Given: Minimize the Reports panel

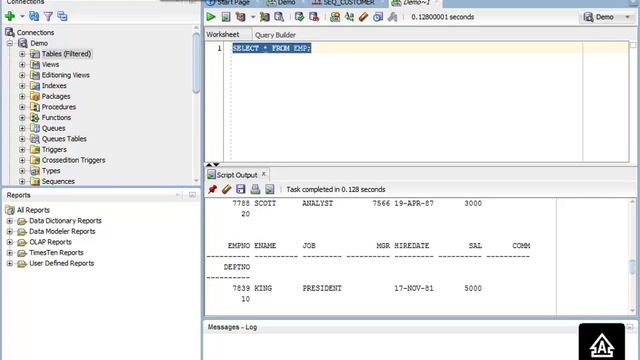Looking at the screenshot, I should [192, 195].
